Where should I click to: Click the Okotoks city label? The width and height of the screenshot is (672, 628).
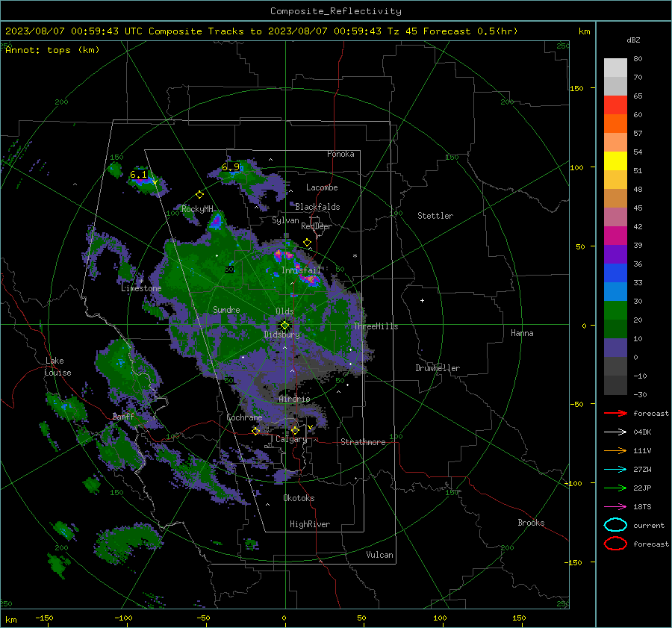299,498
